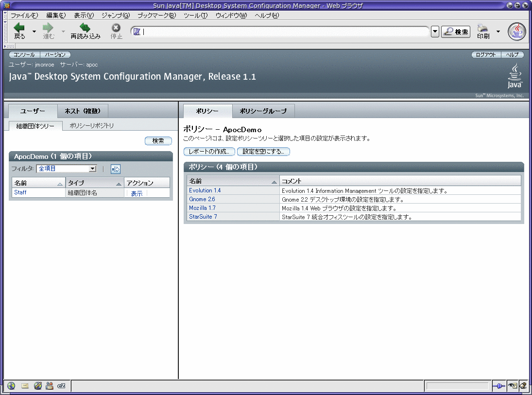Open Composer globe-and-pen icon in status bar

(x=38, y=385)
